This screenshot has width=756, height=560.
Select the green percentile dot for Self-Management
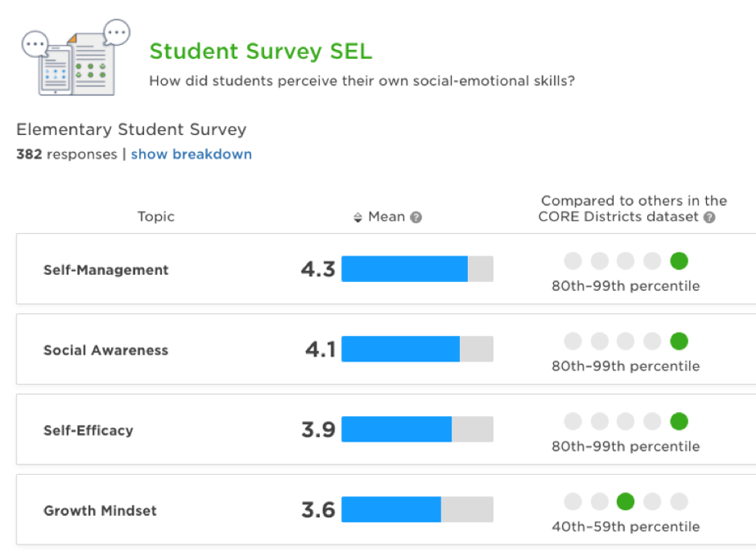[678, 260]
